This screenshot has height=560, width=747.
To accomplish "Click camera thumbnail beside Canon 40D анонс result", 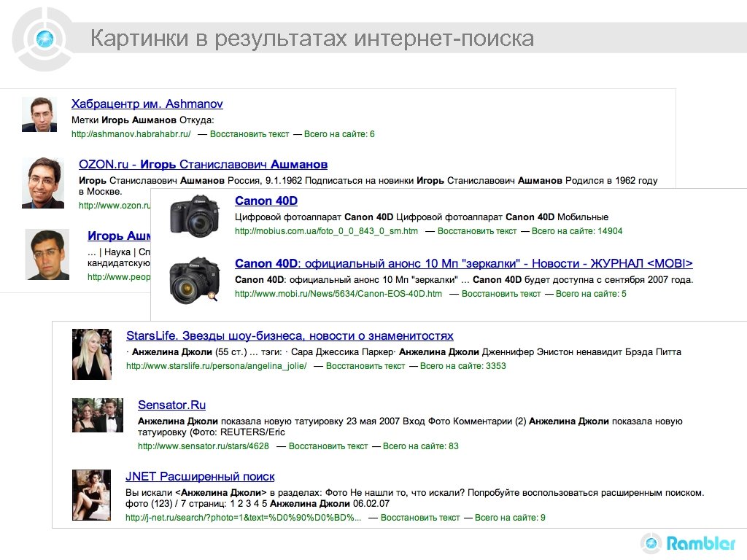I will tap(195, 280).
